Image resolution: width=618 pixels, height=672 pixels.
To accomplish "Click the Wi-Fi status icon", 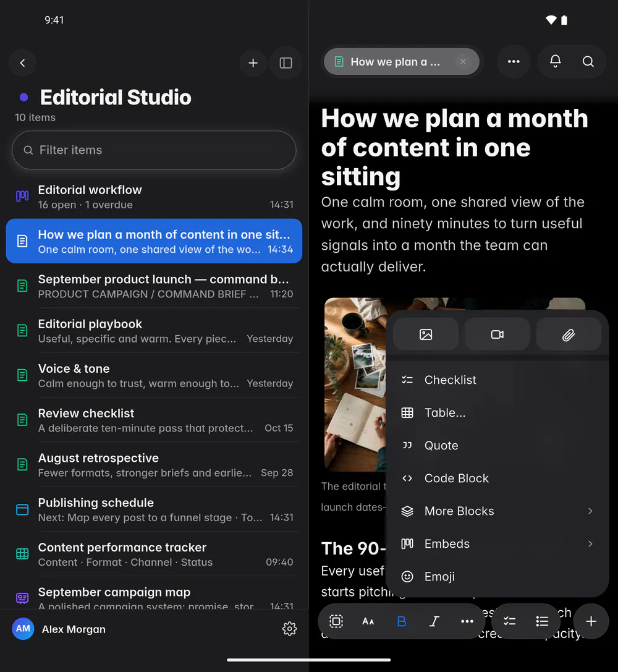I will pyautogui.click(x=551, y=20).
